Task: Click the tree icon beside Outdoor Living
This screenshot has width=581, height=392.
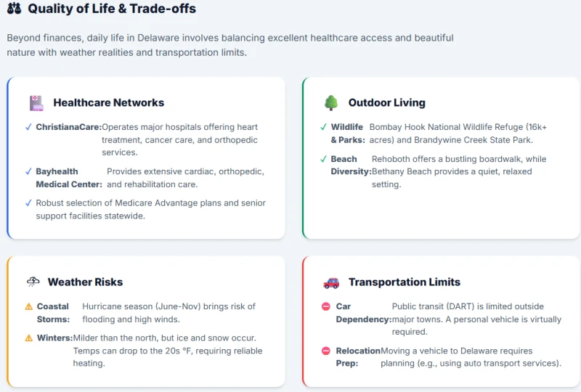Action: coord(331,103)
